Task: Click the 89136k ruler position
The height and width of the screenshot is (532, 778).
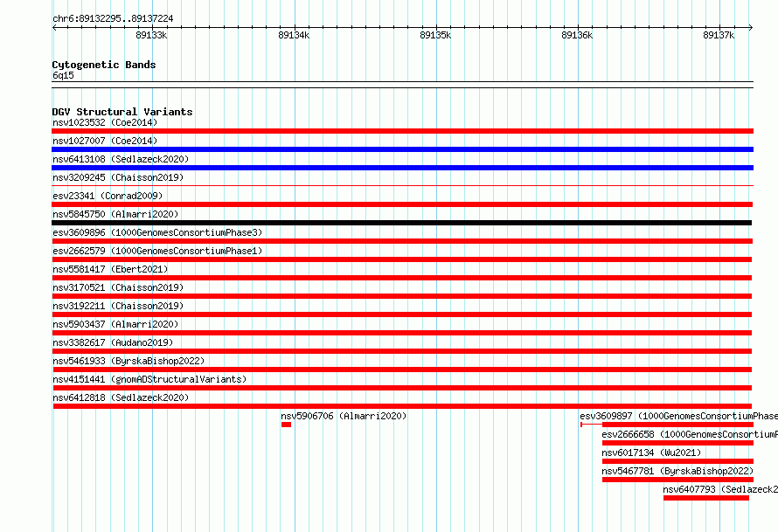Action: pyautogui.click(x=577, y=35)
